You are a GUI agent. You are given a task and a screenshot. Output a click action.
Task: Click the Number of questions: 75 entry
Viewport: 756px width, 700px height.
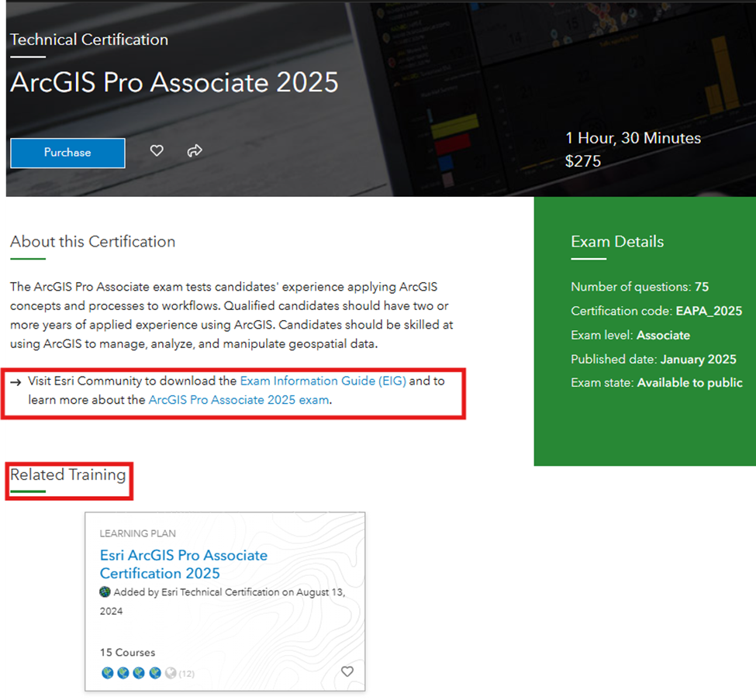click(x=640, y=287)
